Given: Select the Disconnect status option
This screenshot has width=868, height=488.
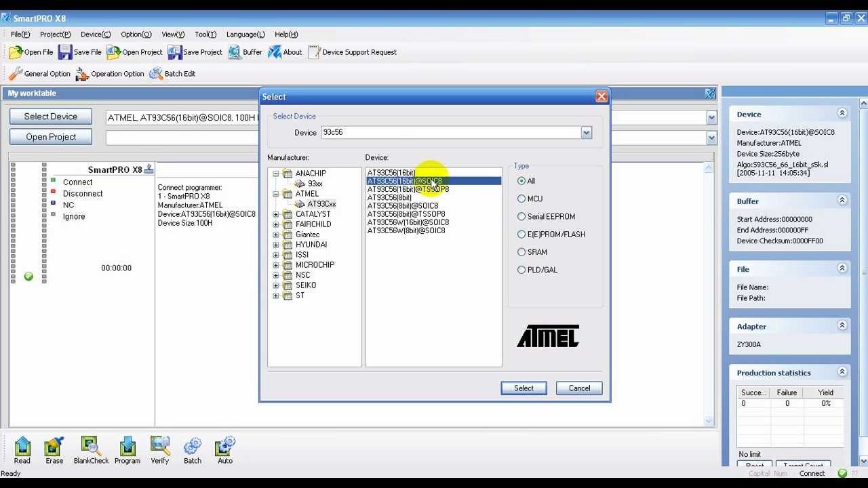Looking at the screenshot, I should pos(83,194).
